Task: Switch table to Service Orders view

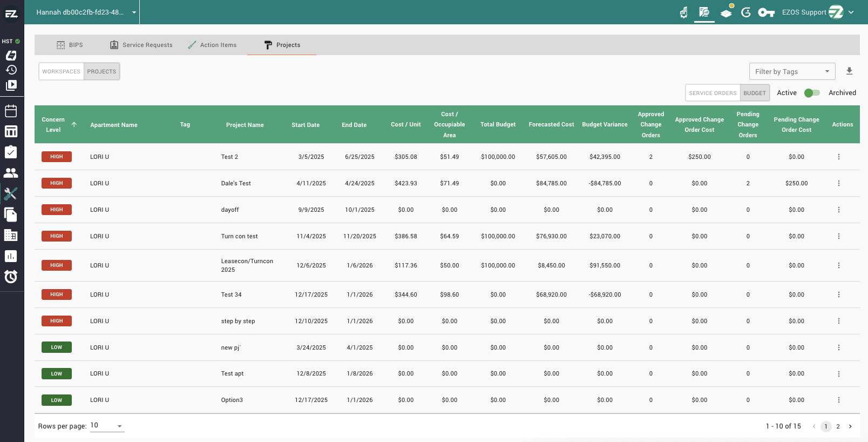Action: coord(713,93)
